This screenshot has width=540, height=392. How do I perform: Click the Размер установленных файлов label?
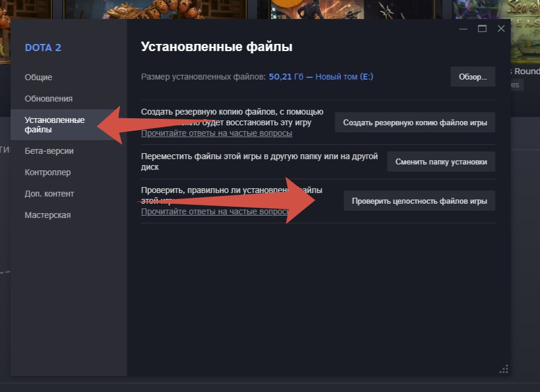tap(204, 77)
